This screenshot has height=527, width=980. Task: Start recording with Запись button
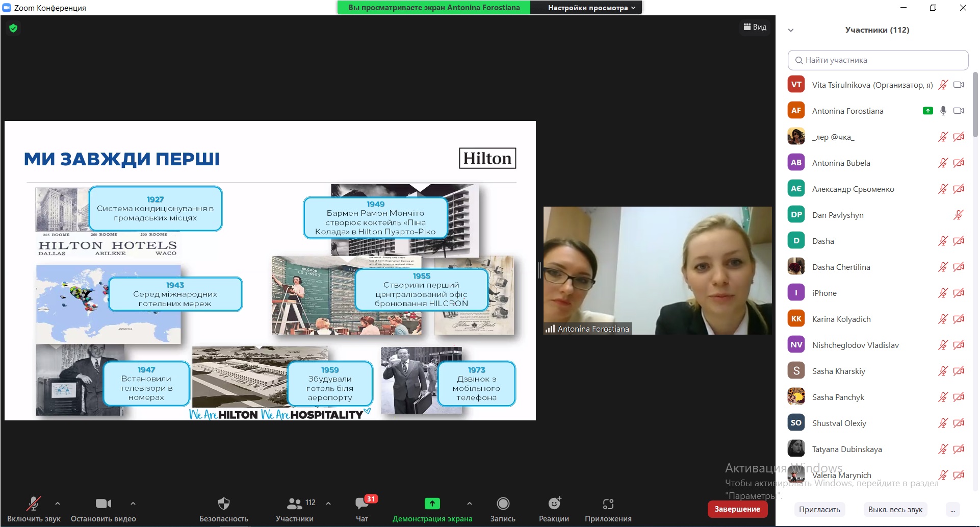click(503, 509)
